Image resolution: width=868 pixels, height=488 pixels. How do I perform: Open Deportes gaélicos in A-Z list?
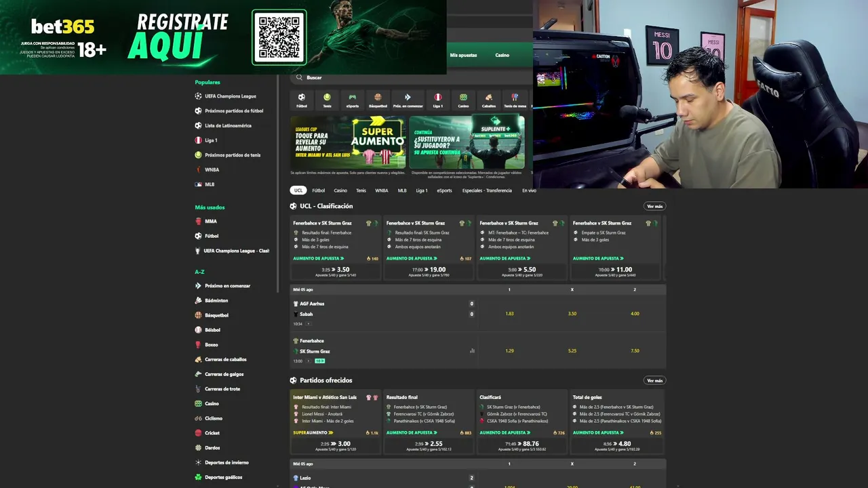click(224, 477)
